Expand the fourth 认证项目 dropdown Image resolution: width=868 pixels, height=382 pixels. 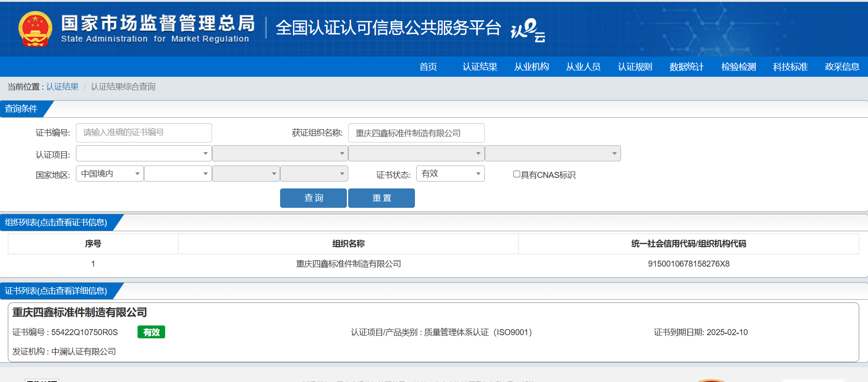click(x=553, y=153)
